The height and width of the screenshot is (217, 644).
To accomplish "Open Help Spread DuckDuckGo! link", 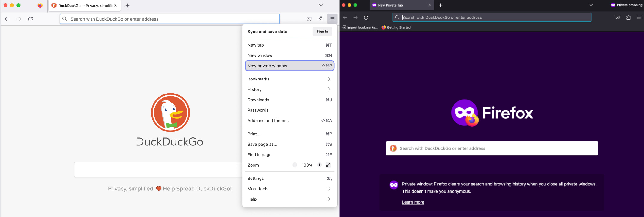I will pos(197,189).
